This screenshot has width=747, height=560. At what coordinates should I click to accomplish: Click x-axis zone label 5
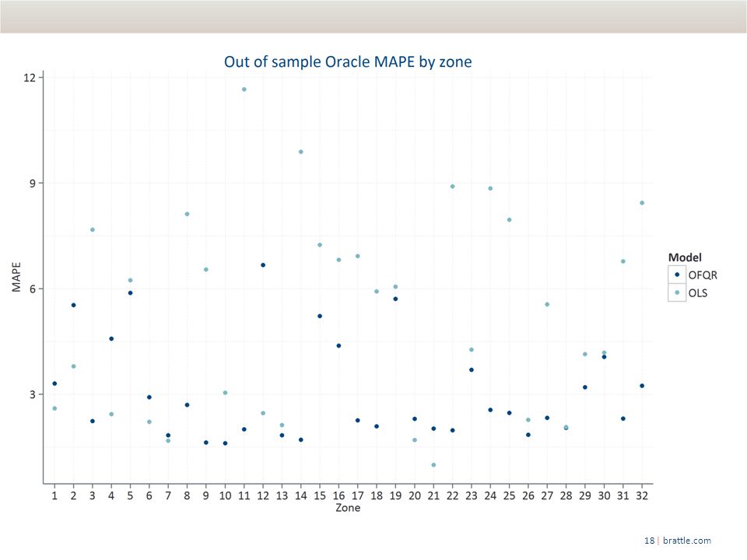[130, 495]
